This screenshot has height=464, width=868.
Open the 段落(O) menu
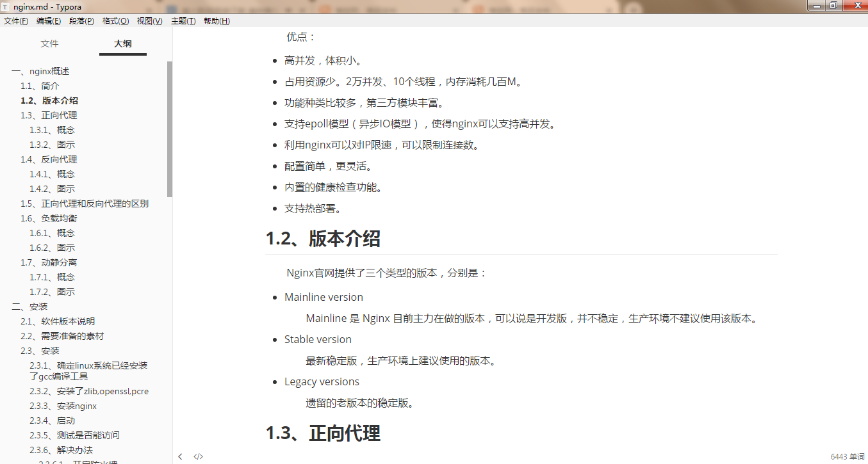(81, 20)
